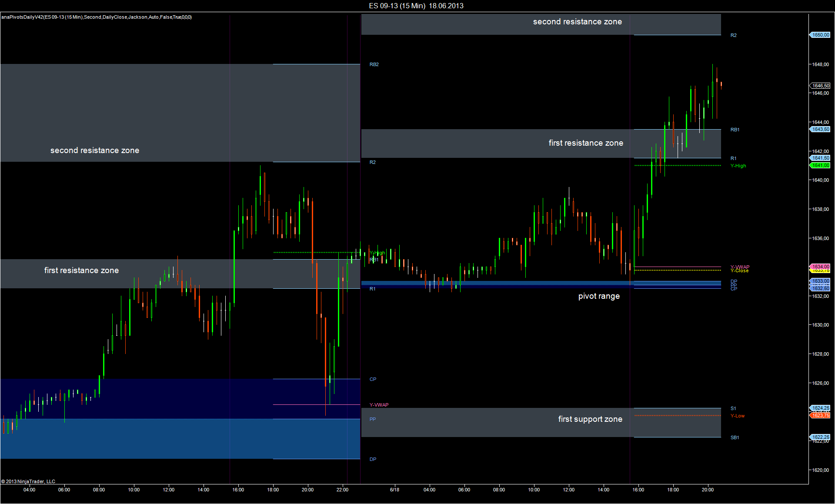Click the red 1623,75 Y-Low price marker
This screenshot has height=504, width=835.
[820, 415]
